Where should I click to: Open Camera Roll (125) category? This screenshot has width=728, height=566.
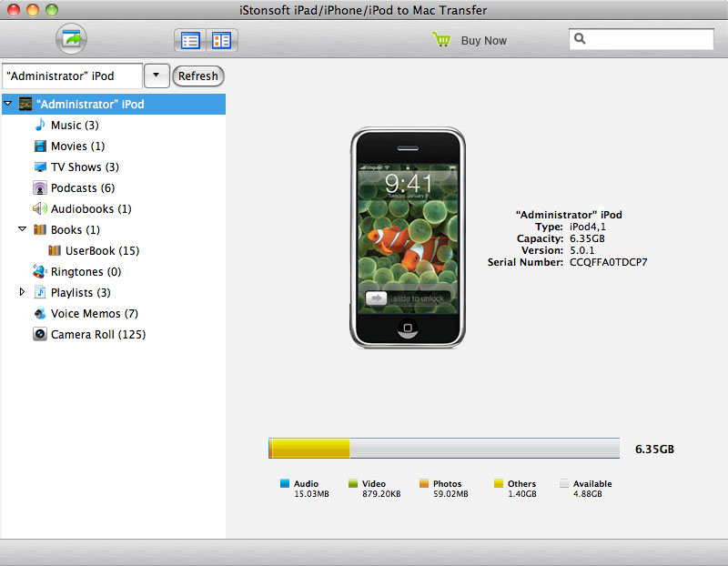pyautogui.click(x=98, y=334)
